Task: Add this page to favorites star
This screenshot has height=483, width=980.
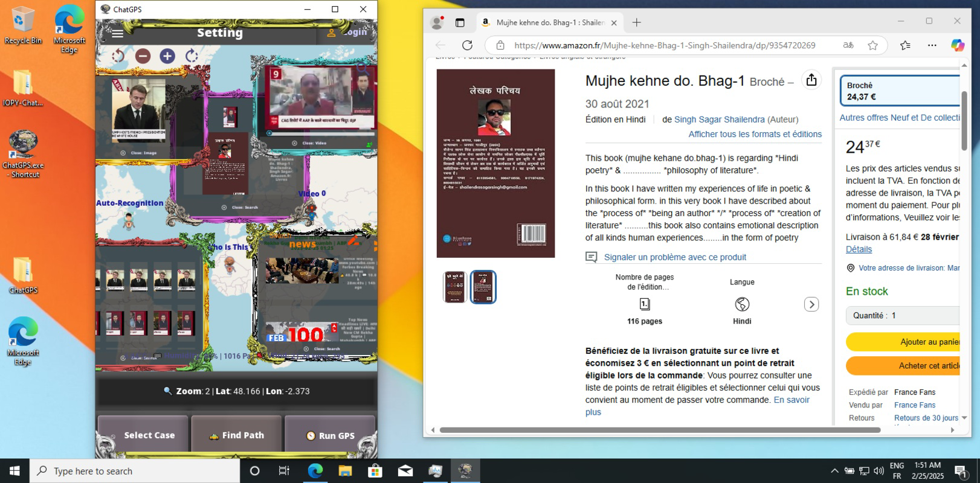Action: 872,45
